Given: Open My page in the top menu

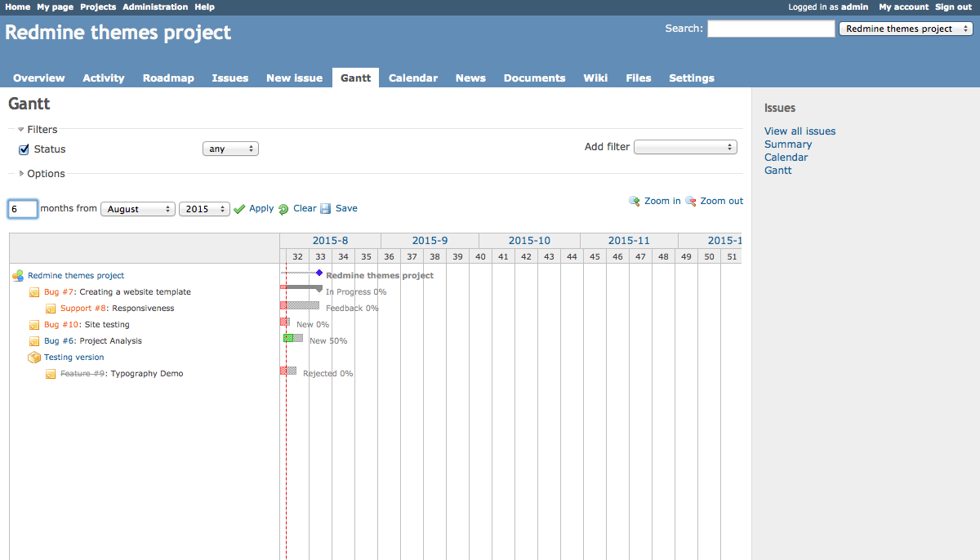Looking at the screenshot, I should click(55, 7).
